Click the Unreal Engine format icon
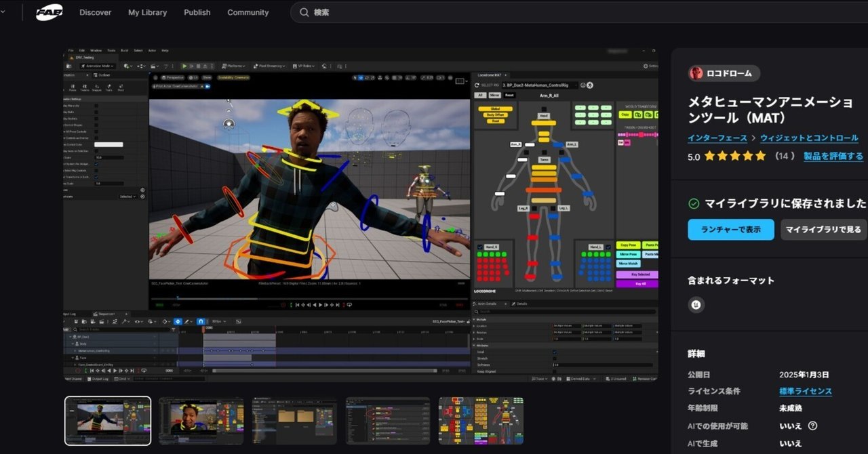The width and height of the screenshot is (868, 454). coord(696,304)
